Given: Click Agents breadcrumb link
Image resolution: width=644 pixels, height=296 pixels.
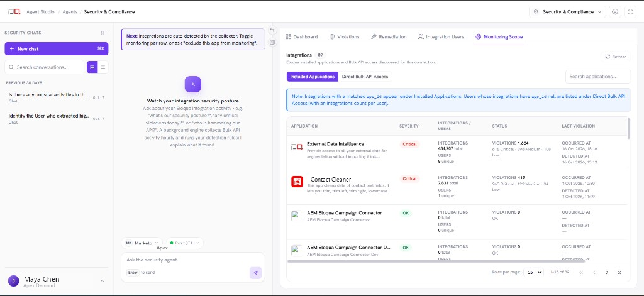Looking at the screenshot, I should (x=70, y=12).
